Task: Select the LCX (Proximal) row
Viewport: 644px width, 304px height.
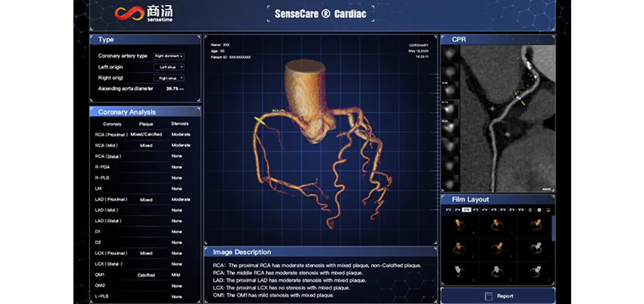Action: 145,254
